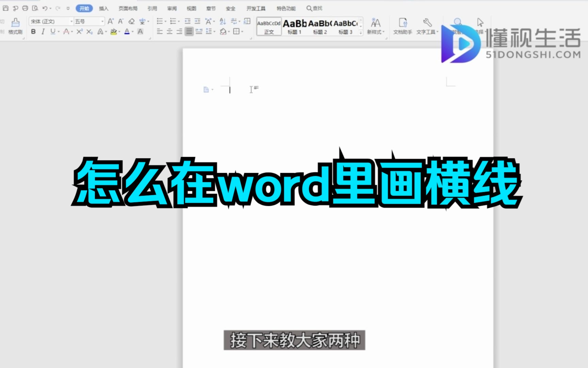Open the 新样式 new style dropdown
This screenshot has height=368, width=588.
(x=375, y=26)
